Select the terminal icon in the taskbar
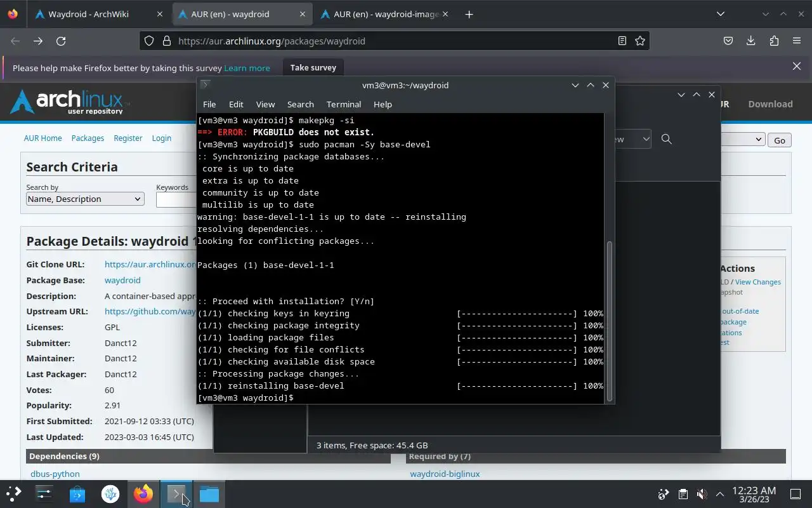 tap(176, 493)
